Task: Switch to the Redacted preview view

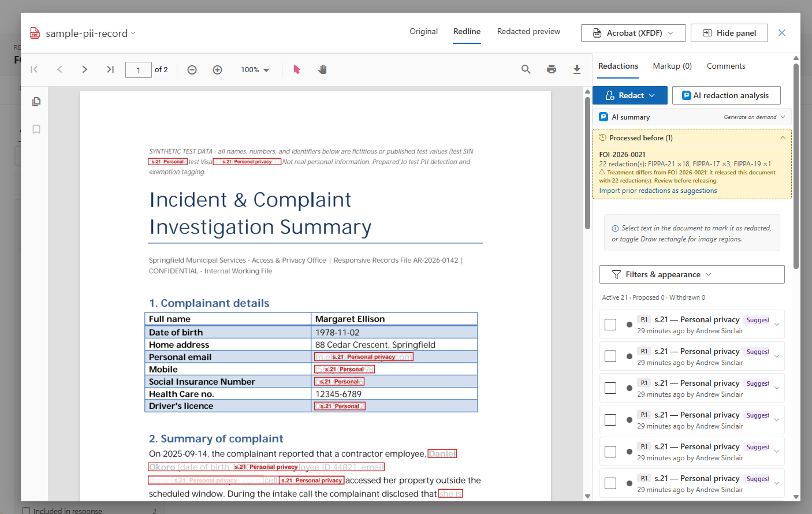Action: pyautogui.click(x=529, y=32)
